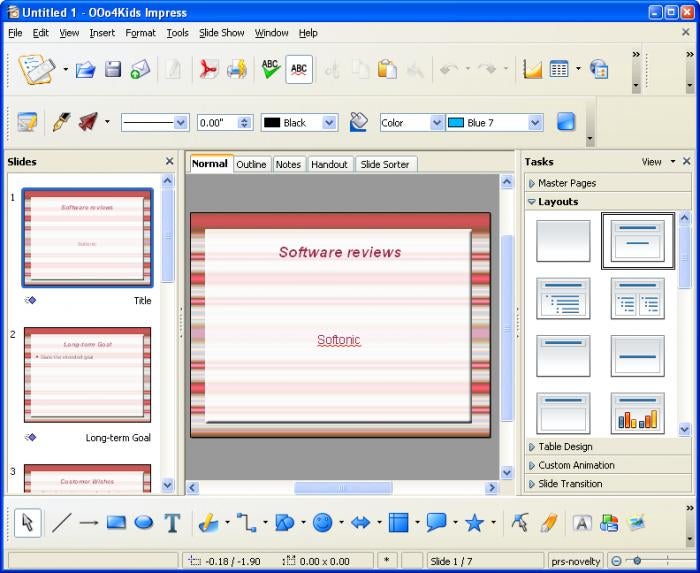Select the Block Arrows tool

(360, 523)
